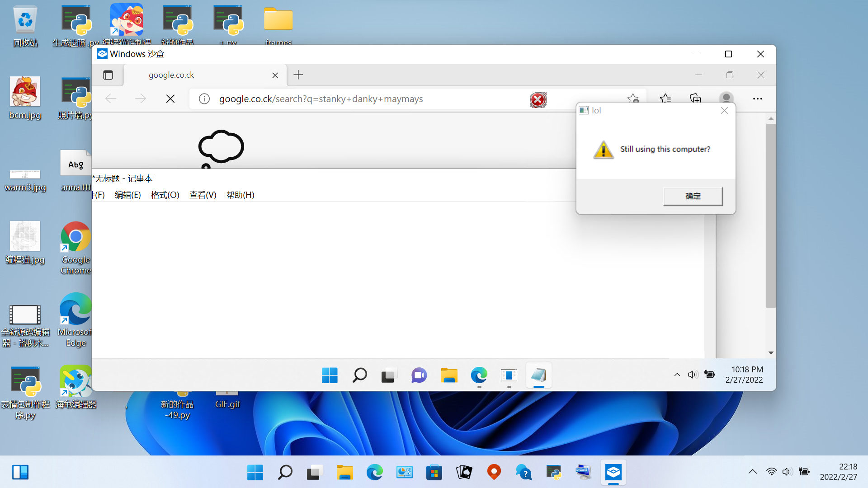868x488 pixels.
Task: Stop loading the page in sandbox Edge
Action: (x=170, y=99)
